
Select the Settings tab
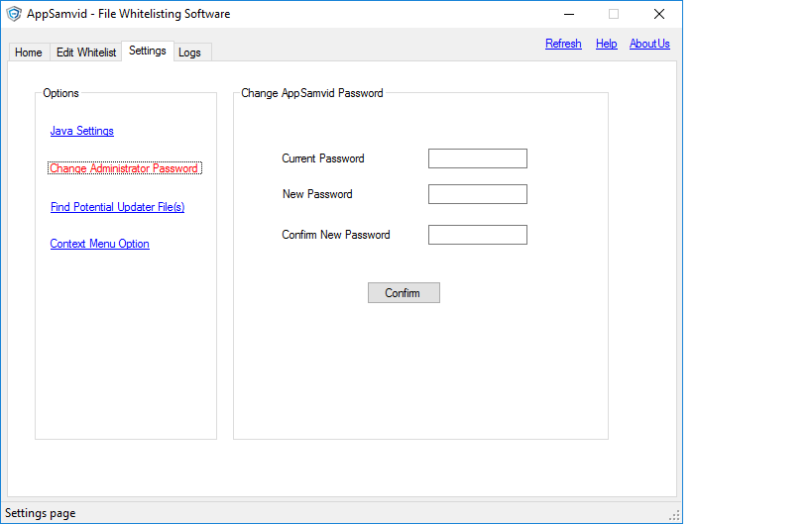(148, 51)
